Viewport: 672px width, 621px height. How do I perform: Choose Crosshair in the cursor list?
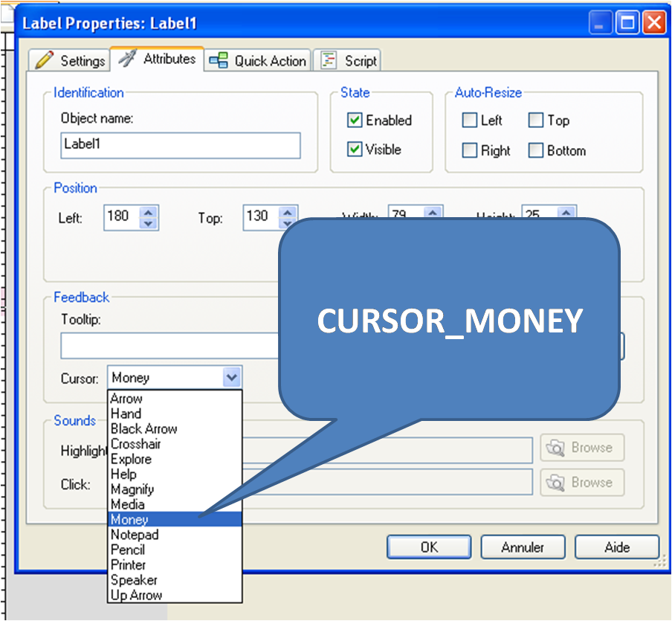pyautogui.click(x=135, y=444)
